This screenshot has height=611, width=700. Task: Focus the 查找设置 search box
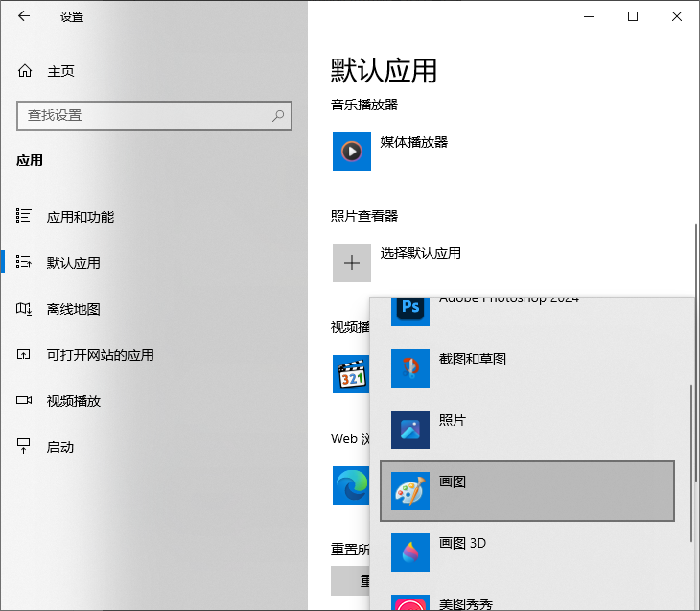pyautogui.click(x=154, y=116)
